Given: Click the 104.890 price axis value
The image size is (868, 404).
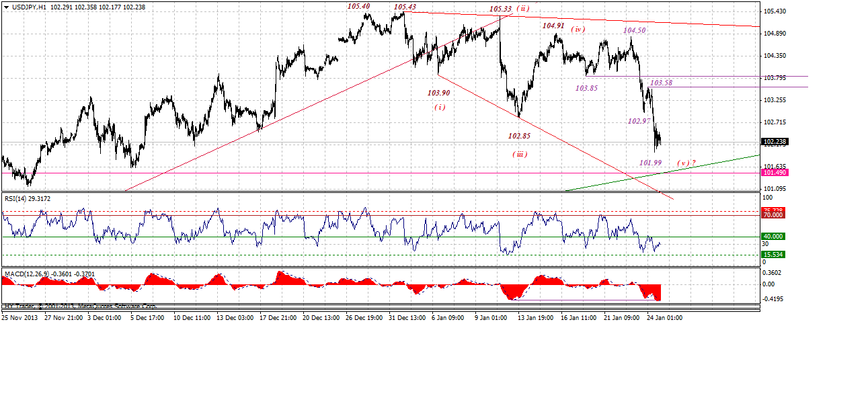Looking at the screenshot, I should point(775,34).
